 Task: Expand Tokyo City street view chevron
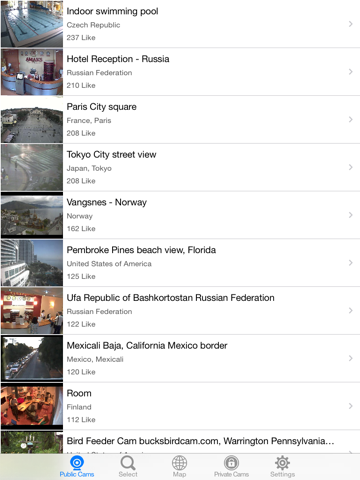click(351, 167)
